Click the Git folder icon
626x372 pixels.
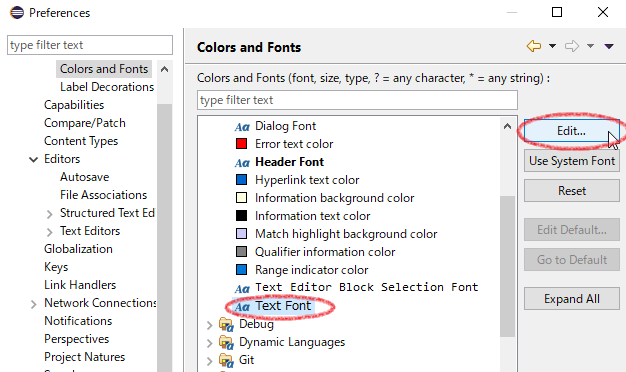(x=226, y=360)
